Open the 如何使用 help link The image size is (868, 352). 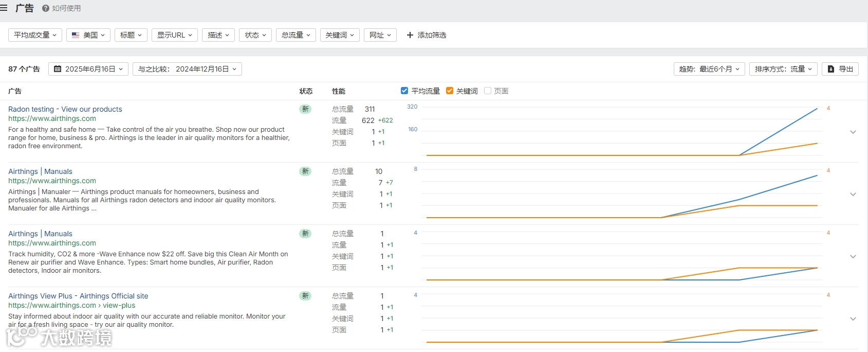point(66,8)
